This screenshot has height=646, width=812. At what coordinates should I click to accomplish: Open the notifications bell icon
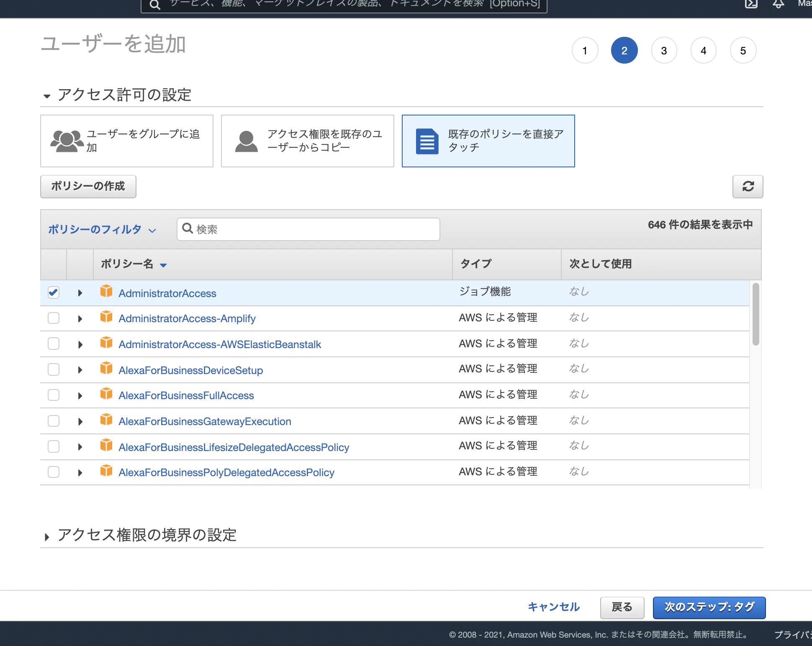(x=778, y=4)
